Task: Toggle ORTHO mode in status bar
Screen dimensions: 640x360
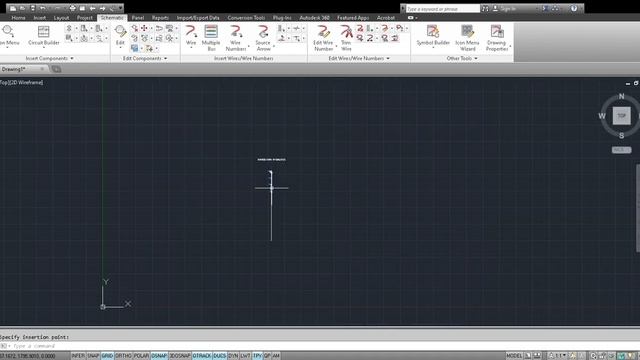Action: point(124,356)
